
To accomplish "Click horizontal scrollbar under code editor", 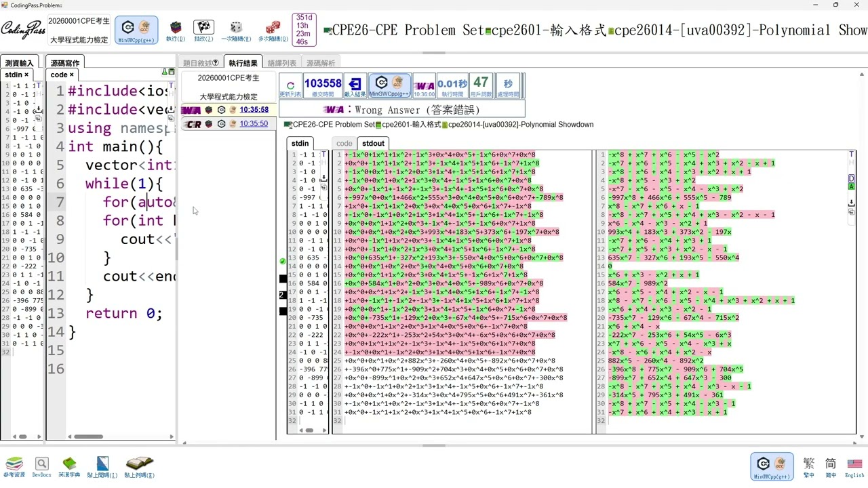I will pyautogui.click(x=88, y=436).
